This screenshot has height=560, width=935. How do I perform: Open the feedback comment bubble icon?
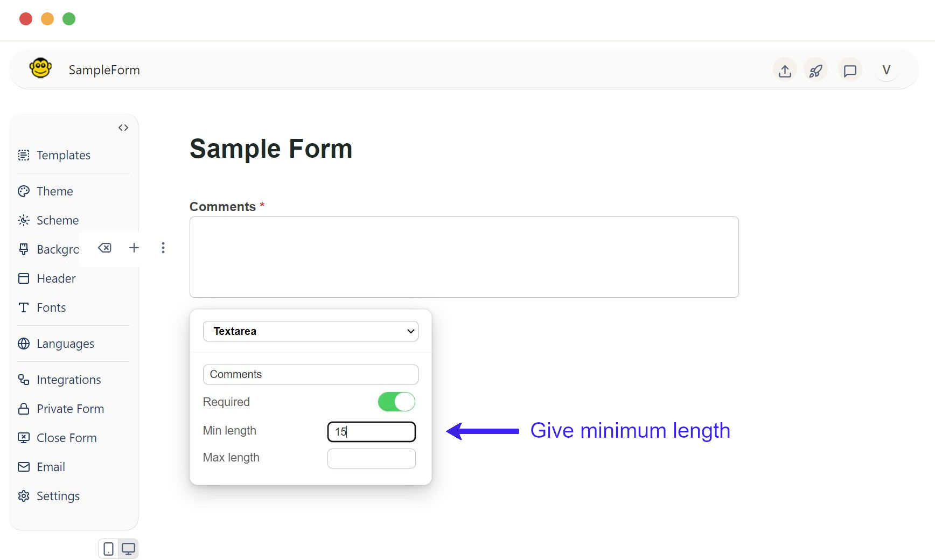click(849, 69)
